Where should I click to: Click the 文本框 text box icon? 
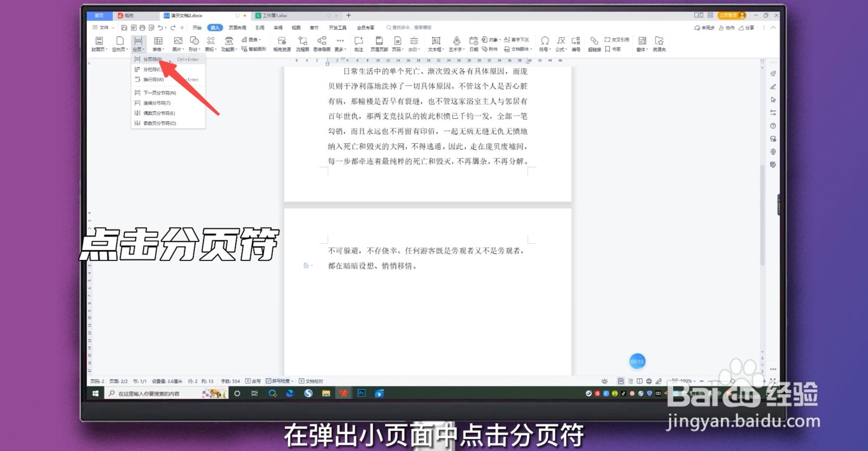tap(436, 44)
